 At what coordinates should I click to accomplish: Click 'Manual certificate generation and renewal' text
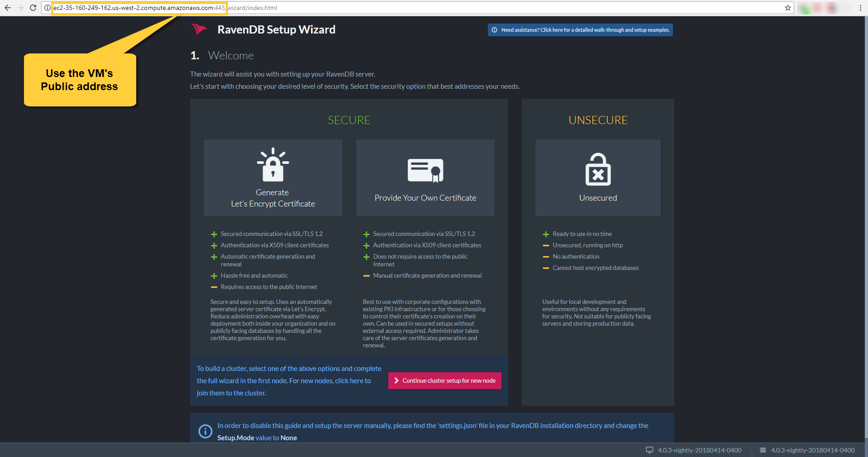click(x=427, y=275)
